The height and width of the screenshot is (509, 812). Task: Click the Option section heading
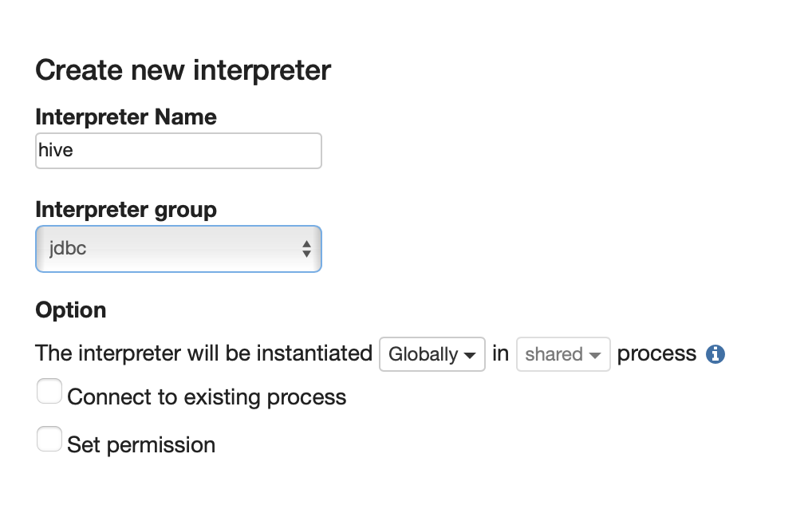pyautogui.click(x=71, y=310)
